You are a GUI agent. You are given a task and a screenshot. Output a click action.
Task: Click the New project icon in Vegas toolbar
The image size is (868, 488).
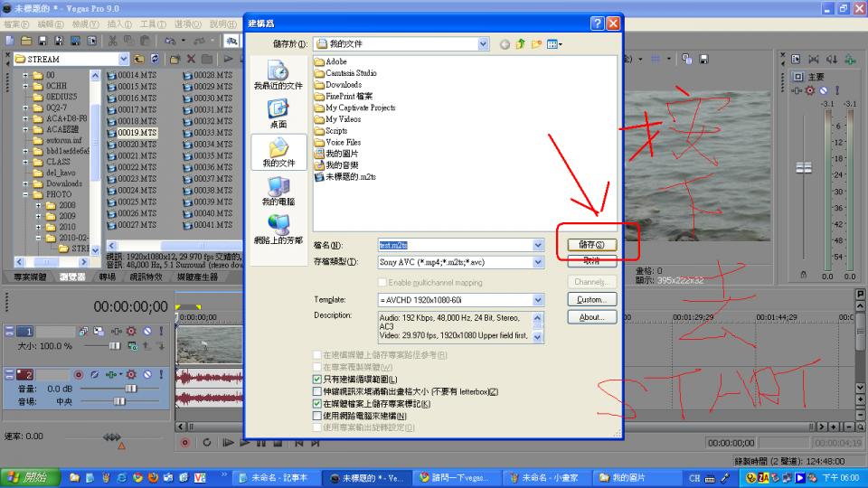point(9,41)
